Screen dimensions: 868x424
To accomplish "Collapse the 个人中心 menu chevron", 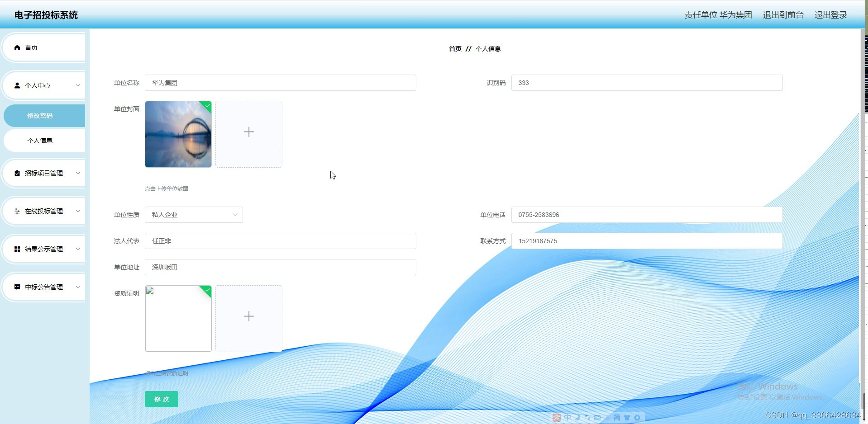I will 78,85.
